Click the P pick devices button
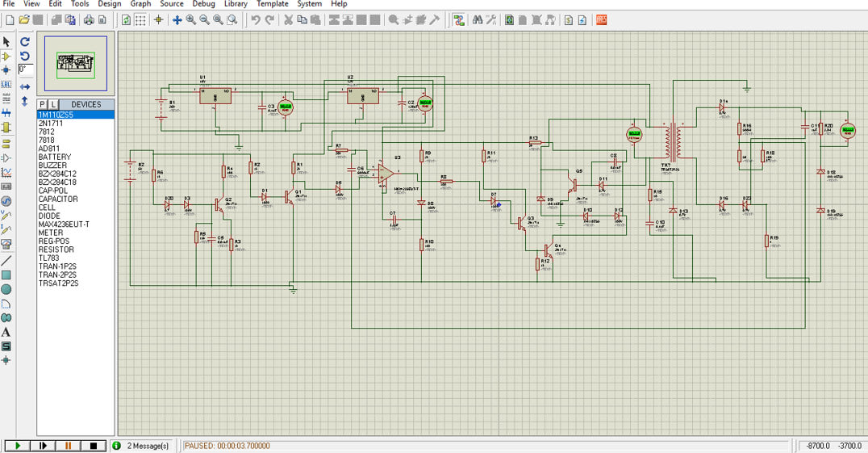 tap(43, 104)
